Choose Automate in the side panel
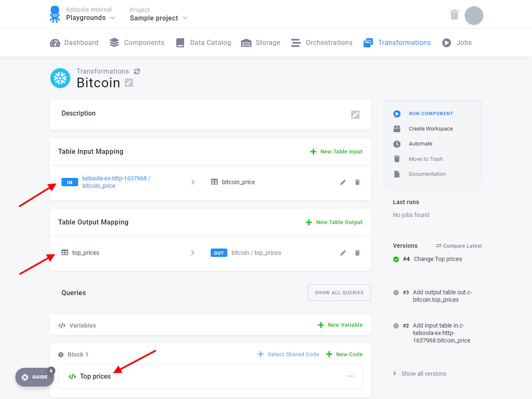 coord(413,144)
